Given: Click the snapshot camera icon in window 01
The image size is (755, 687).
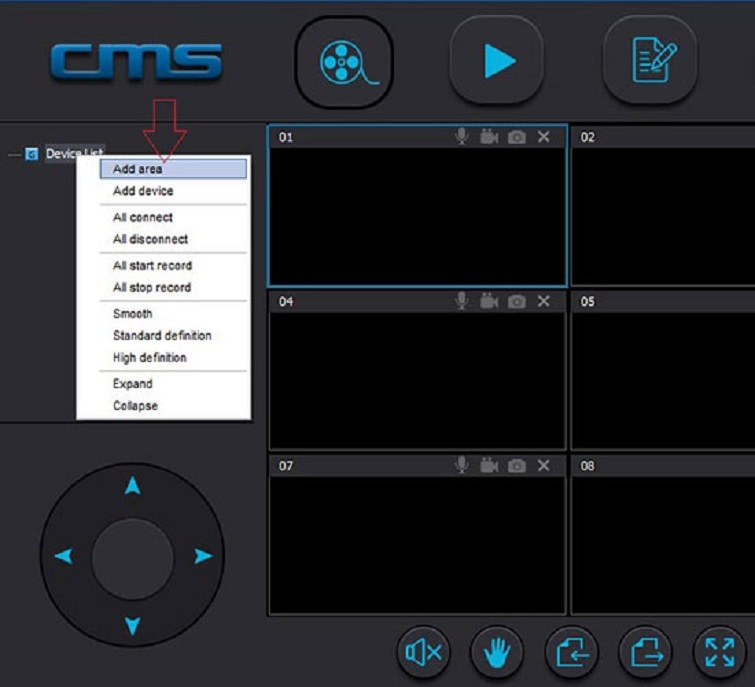Looking at the screenshot, I should click(x=516, y=137).
